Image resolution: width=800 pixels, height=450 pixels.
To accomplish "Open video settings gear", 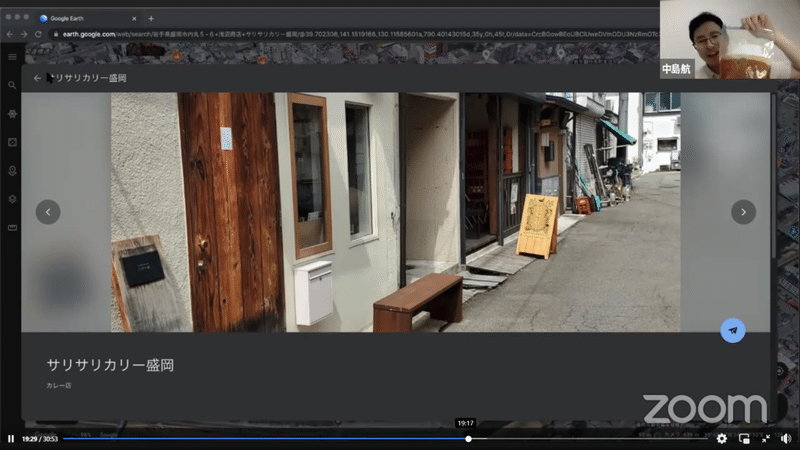I will click(721, 438).
